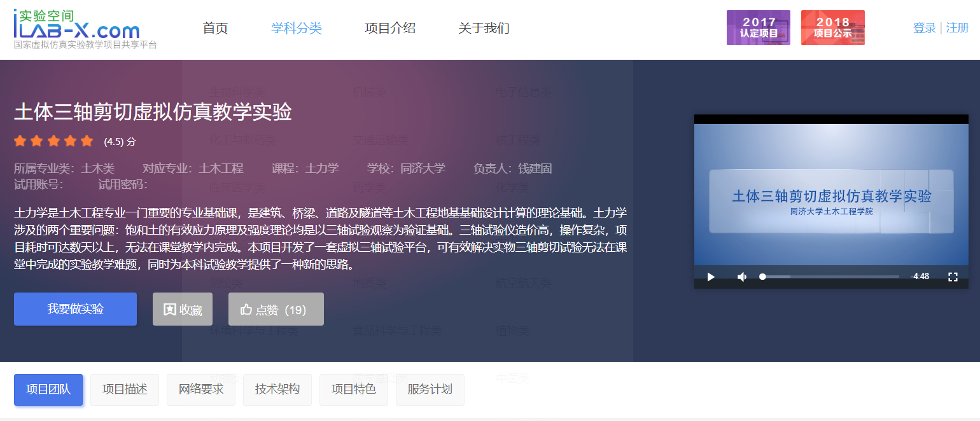
Task: Play the experiment intro video
Action: click(x=711, y=277)
